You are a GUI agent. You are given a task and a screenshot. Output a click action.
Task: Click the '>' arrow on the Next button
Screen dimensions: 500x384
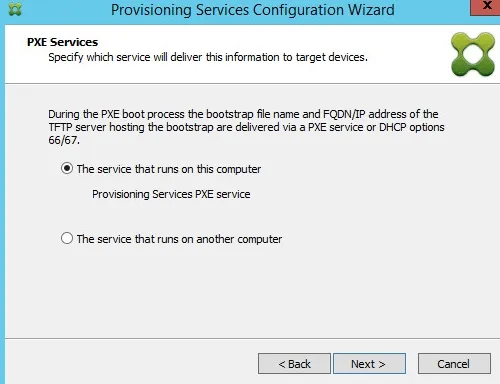pyautogui.click(x=382, y=364)
